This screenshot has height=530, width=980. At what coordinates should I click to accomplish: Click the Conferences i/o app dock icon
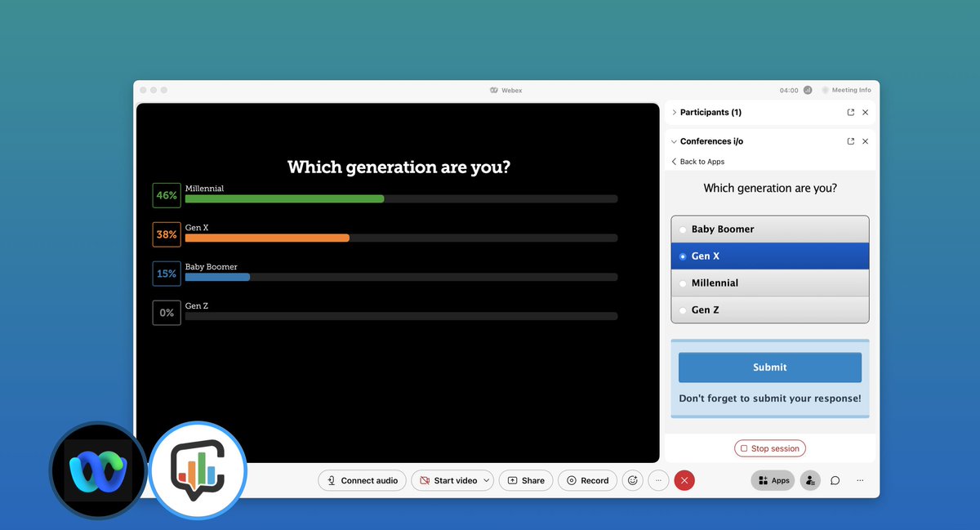point(197,470)
